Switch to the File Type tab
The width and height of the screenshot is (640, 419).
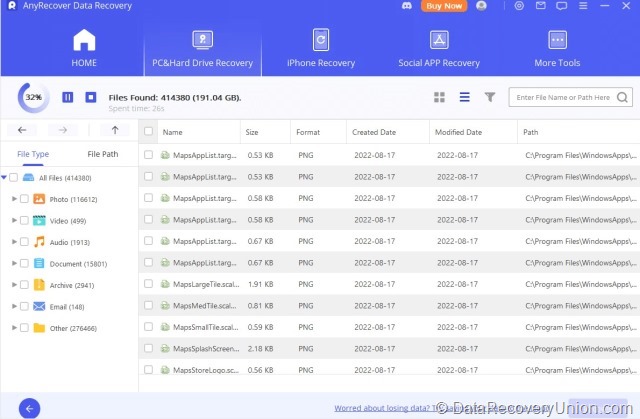[x=33, y=154]
